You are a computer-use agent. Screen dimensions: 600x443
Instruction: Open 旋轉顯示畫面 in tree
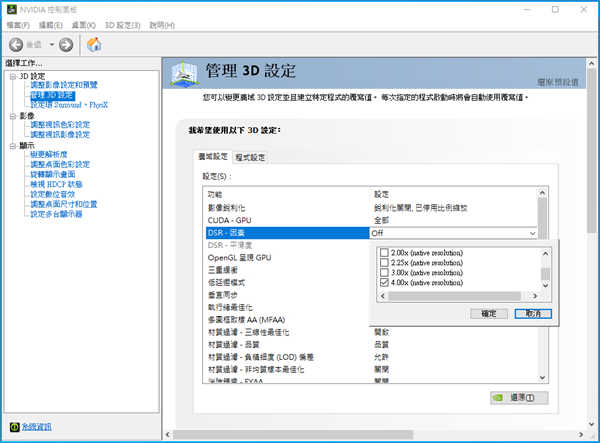53,174
